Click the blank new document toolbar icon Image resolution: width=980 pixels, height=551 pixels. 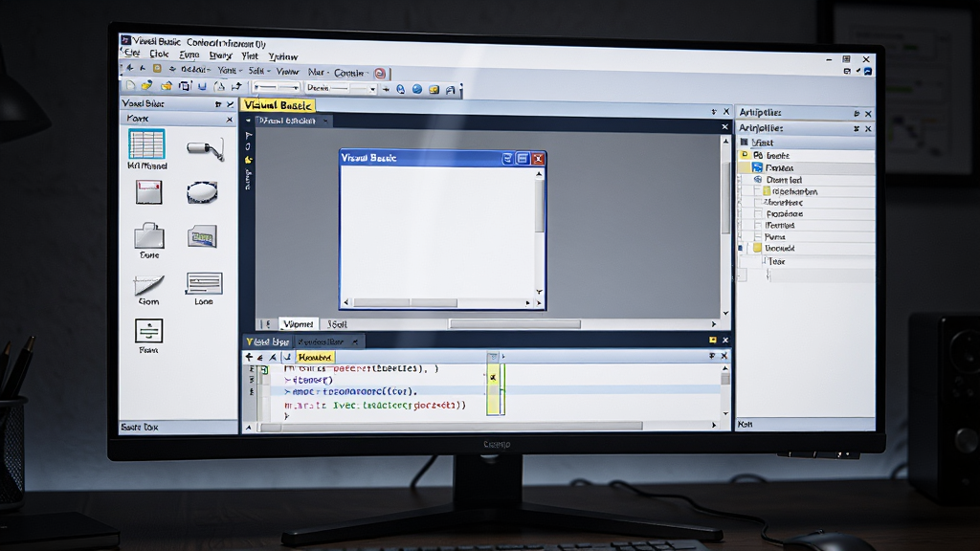[x=130, y=85]
